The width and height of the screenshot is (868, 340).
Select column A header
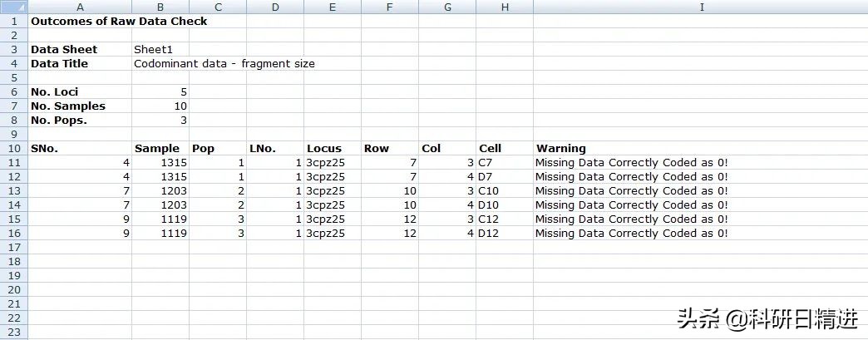[81, 7]
